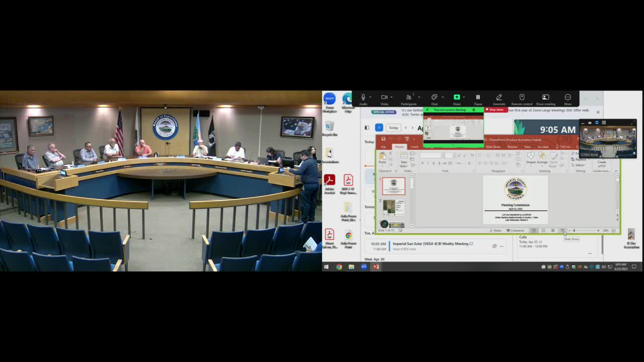Open the Participants panel in Zoom
The image size is (644, 362).
tap(409, 98)
